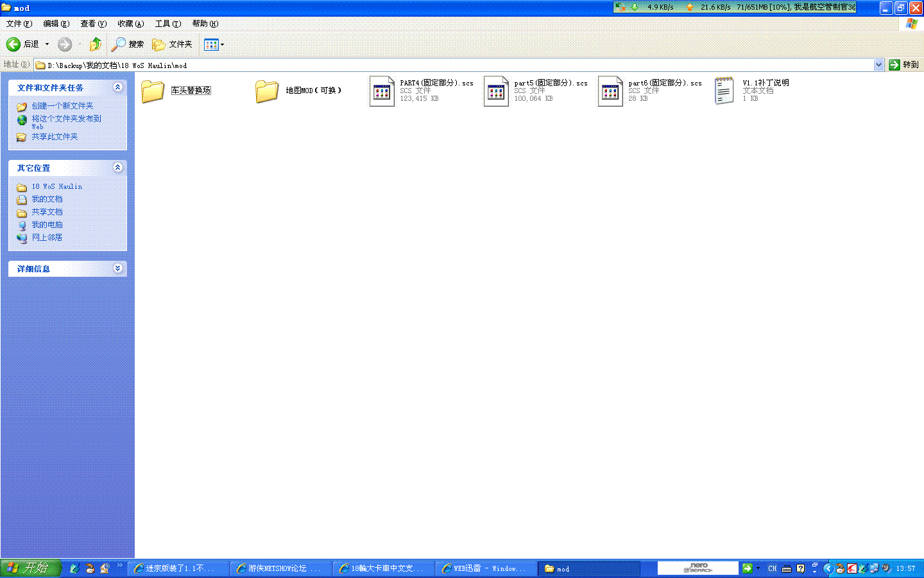Switch to WEB迅雷 taskbar window

point(486,568)
